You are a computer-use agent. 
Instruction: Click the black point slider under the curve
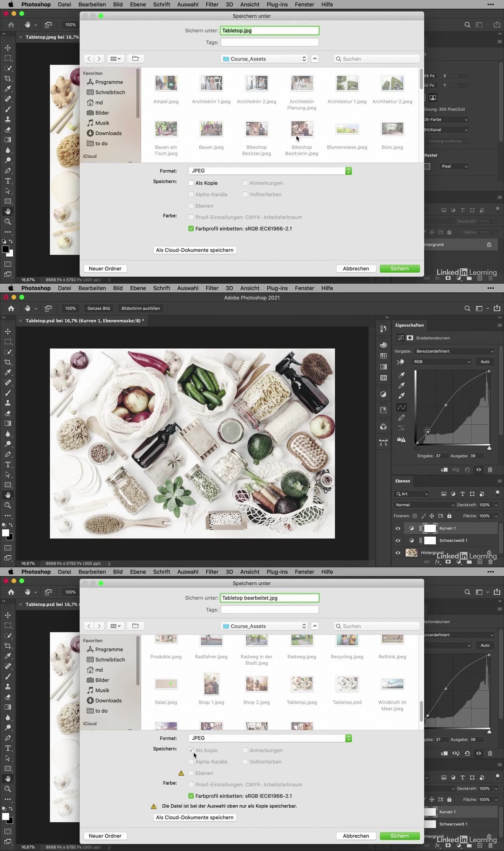[x=417, y=448]
